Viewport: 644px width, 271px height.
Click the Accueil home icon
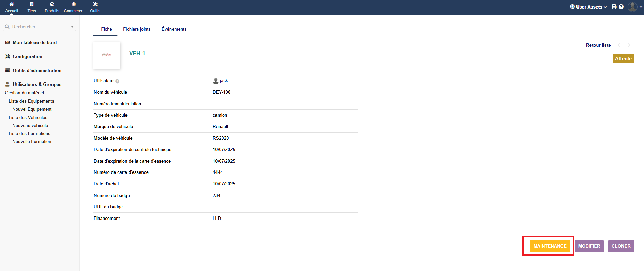click(x=12, y=4)
